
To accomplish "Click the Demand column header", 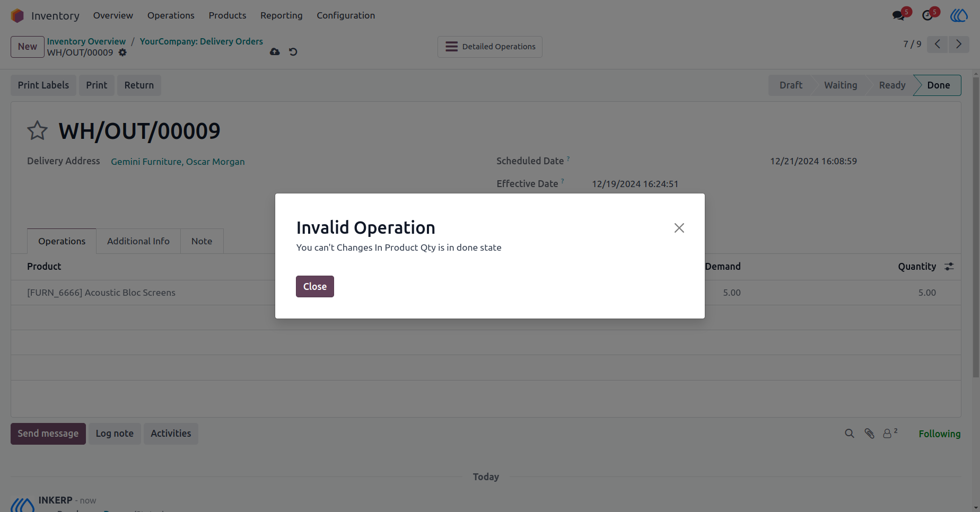I will [x=723, y=267].
